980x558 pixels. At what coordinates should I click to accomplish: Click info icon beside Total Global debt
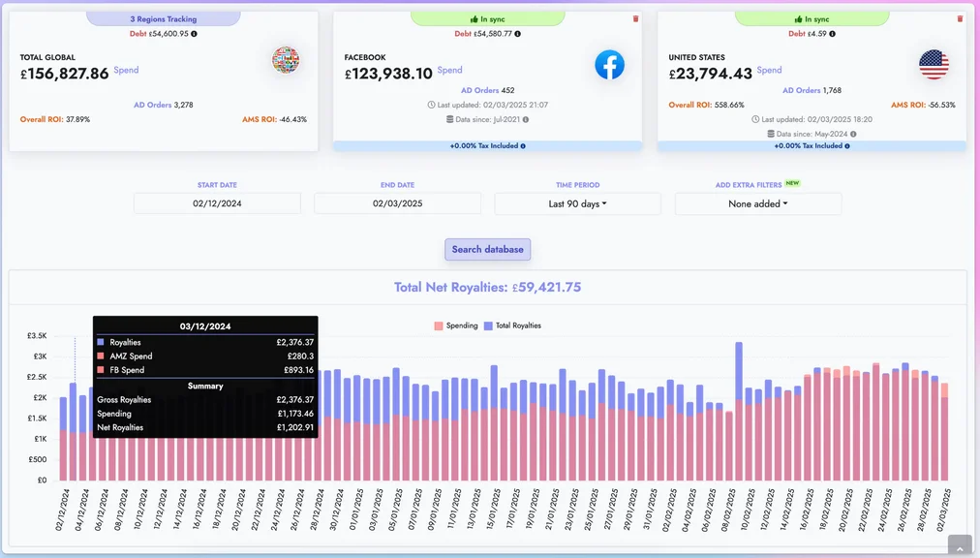pyautogui.click(x=194, y=34)
